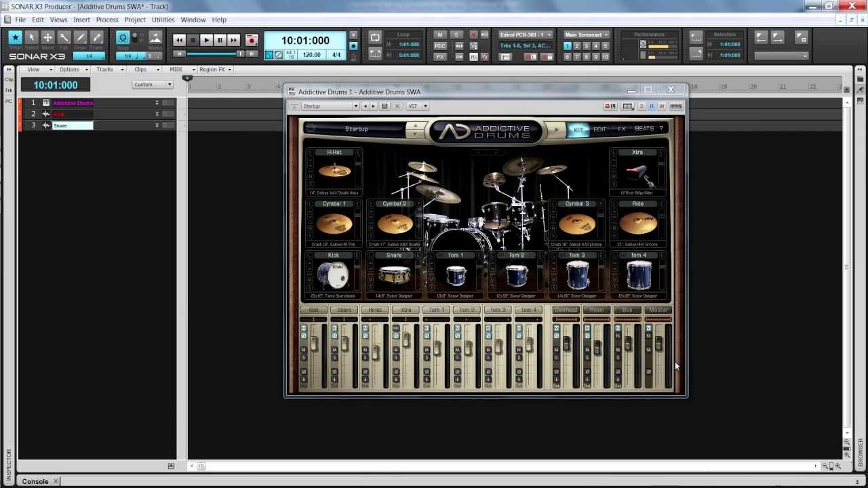Open the Process menu
Image resolution: width=868 pixels, height=488 pixels.
pos(107,20)
